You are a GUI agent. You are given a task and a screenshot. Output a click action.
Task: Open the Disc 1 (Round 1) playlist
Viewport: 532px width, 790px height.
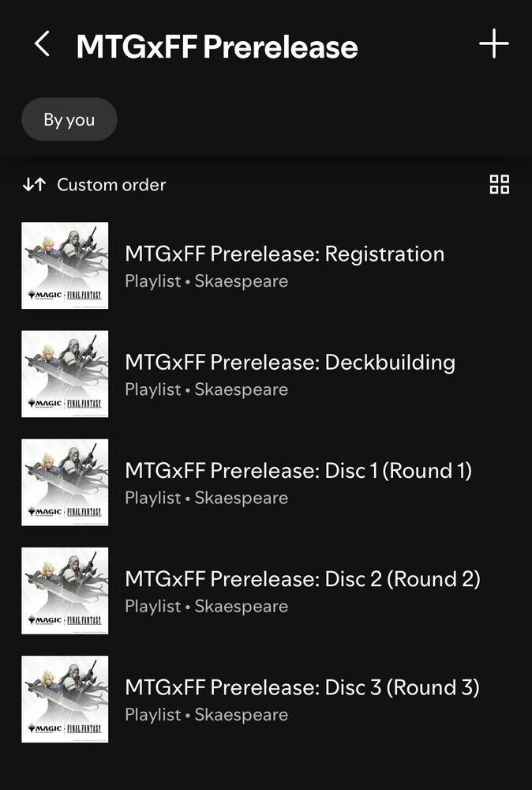coord(266,482)
